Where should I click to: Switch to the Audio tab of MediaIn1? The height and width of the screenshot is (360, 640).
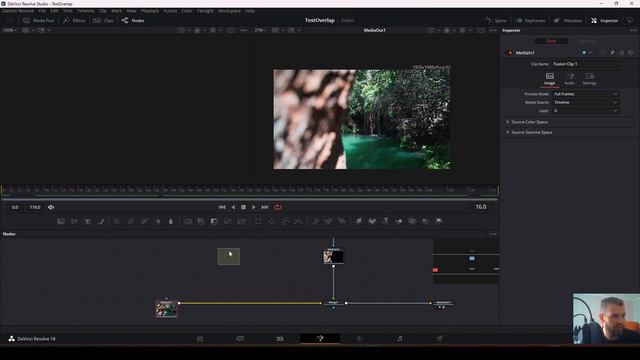point(569,79)
